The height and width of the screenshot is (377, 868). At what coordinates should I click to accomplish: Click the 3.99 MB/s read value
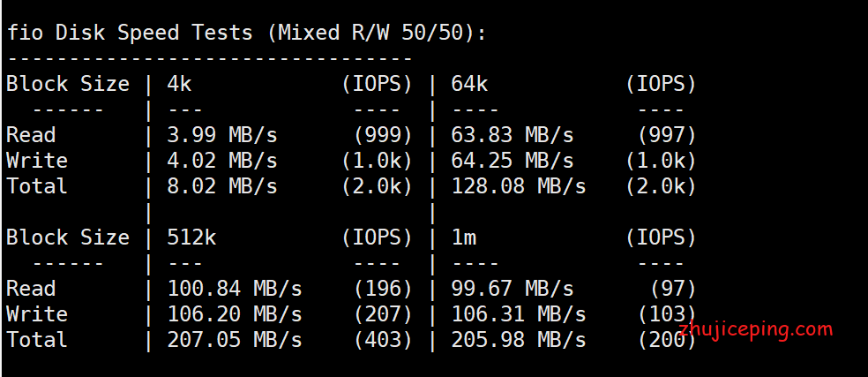(x=222, y=136)
